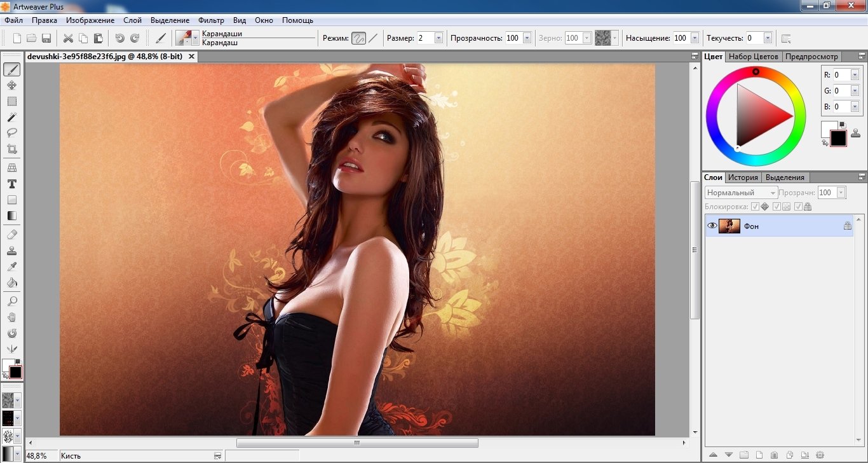Hide the Фон layer with eye icon
This screenshot has width=868, height=463.
pos(712,226)
